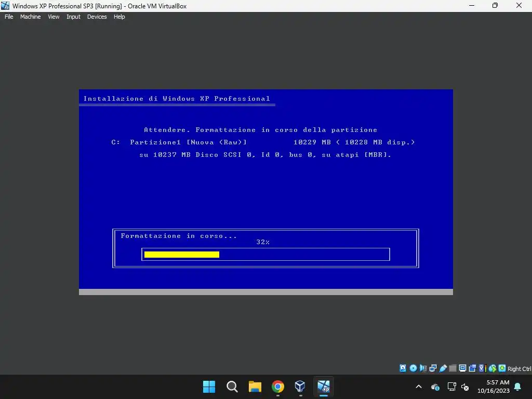Open the clock showing 5:57 AM
This screenshot has height=399, width=532.
494,387
